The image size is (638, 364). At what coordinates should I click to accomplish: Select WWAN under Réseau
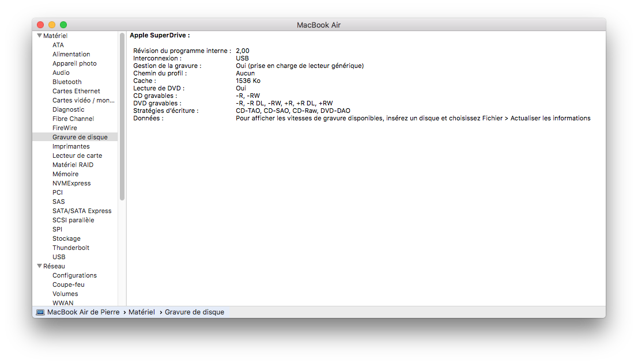pyautogui.click(x=63, y=303)
